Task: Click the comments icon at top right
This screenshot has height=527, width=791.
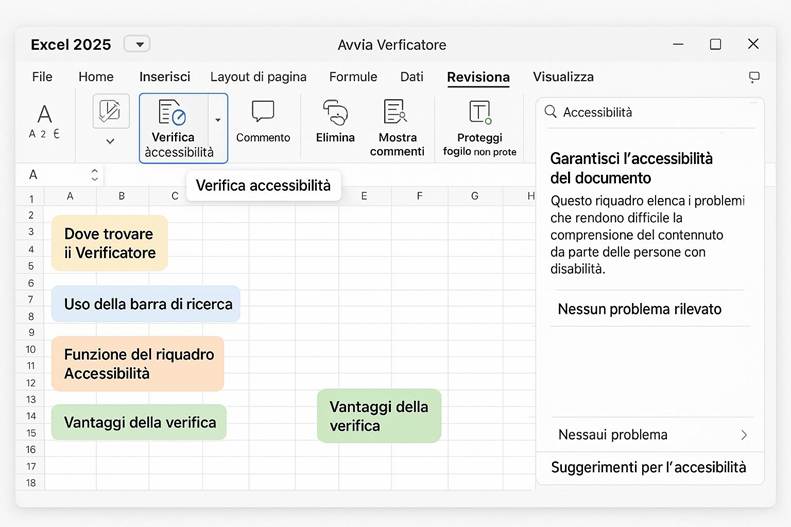Action: 754,77
